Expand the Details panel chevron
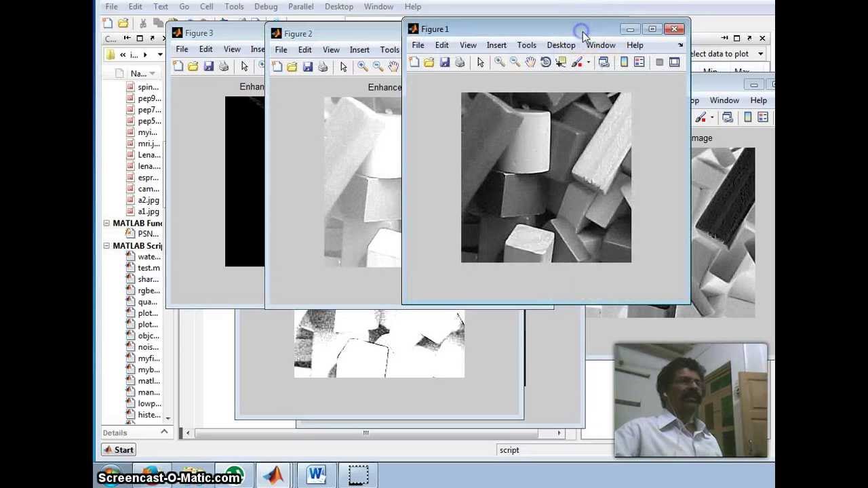The width and height of the screenshot is (868, 488). tap(164, 432)
